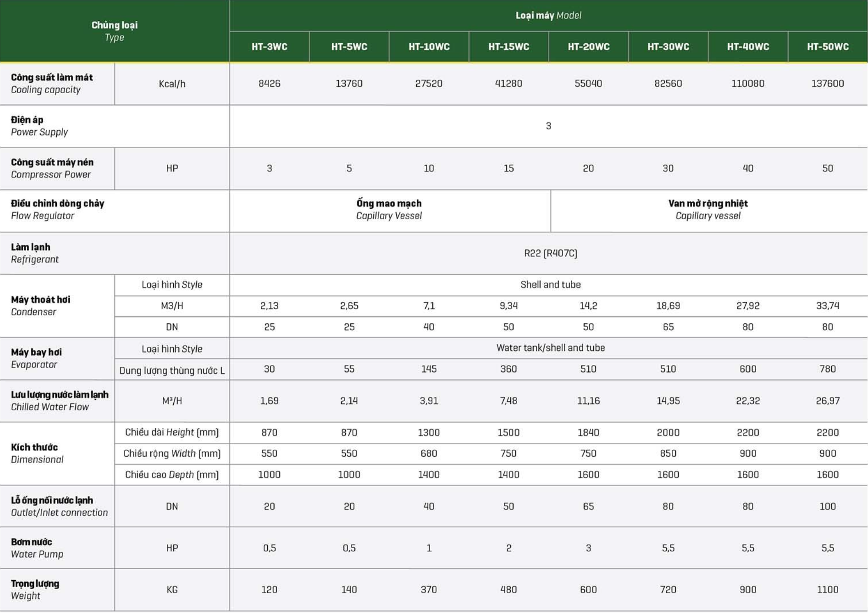Click the Ống mao mạch Capillary Vessel cell
This screenshot has width=868, height=613.
coord(389,210)
